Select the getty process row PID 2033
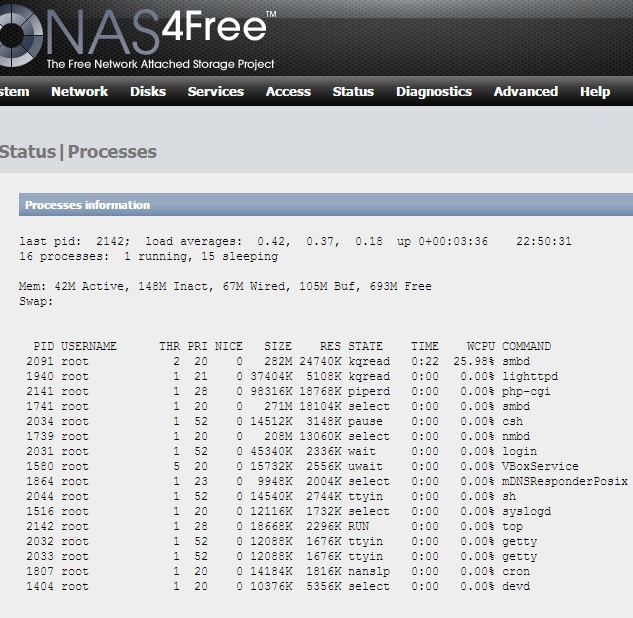Image resolution: width=633 pixels, height=618 pixels. point(281,556)
